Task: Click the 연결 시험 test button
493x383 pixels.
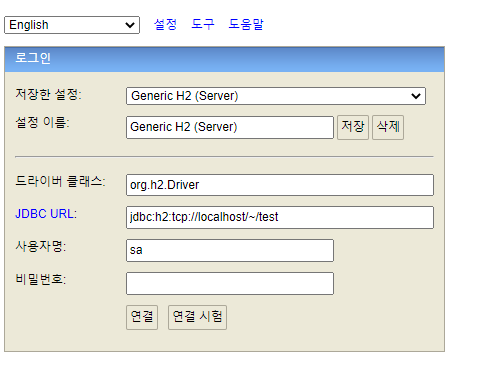Action: click(x=198, y=317)
